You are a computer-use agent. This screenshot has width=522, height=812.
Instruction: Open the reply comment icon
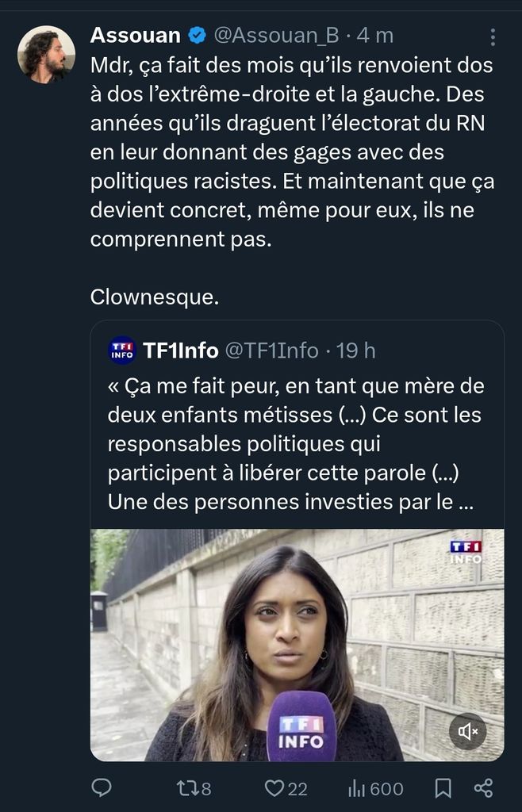pyautogui.click(x=101, y=787)
